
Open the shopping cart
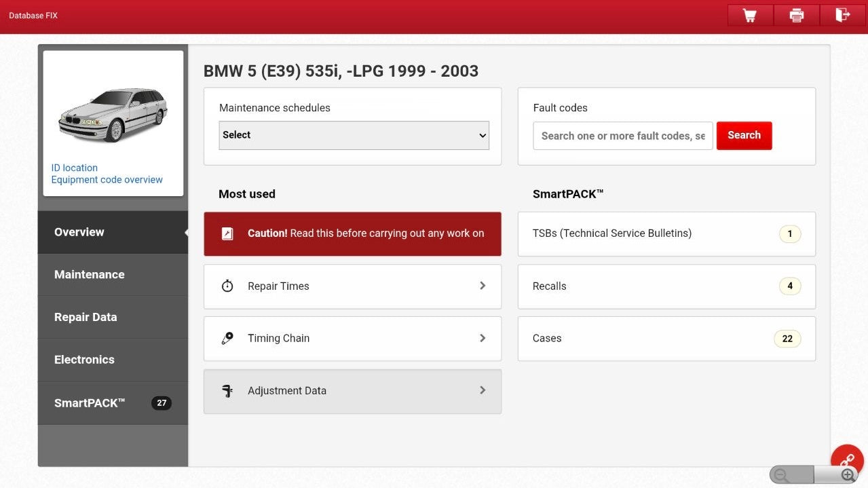click(749, 14)
